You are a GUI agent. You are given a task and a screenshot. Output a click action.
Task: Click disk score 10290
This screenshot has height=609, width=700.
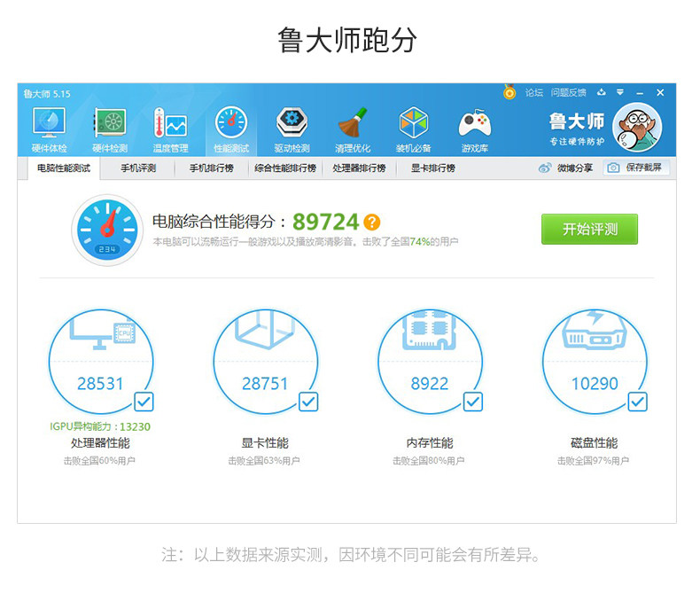click(595, 384)
